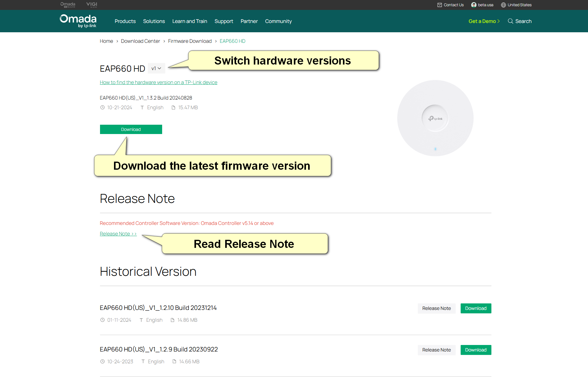588x385 pixels.
Task: Click the 'EAP660 HD(US)_V1_1.3.2 Build 20240828' title
Action: (x=146, y=98)
